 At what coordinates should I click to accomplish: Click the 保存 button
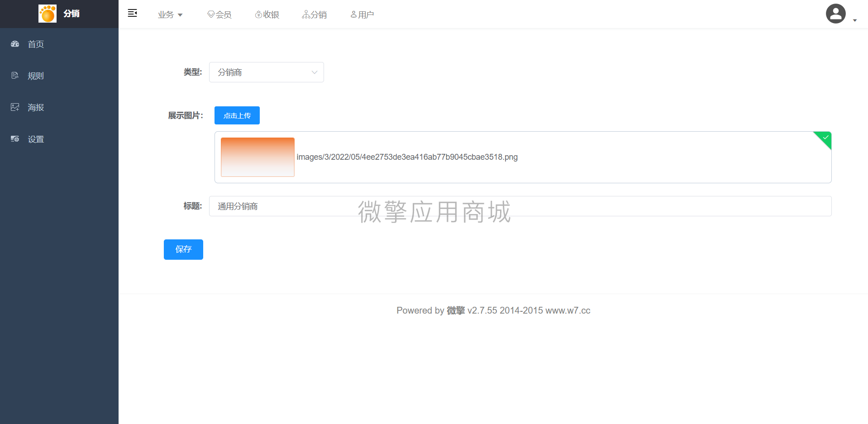pyautogui.click(x=183, y=249)
